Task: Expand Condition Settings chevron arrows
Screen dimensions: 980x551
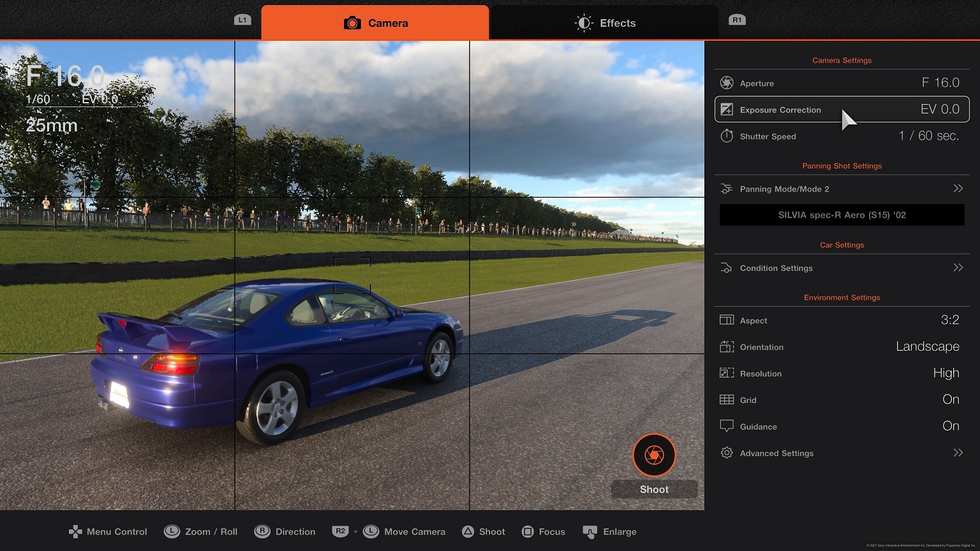Action: (958, 267)
